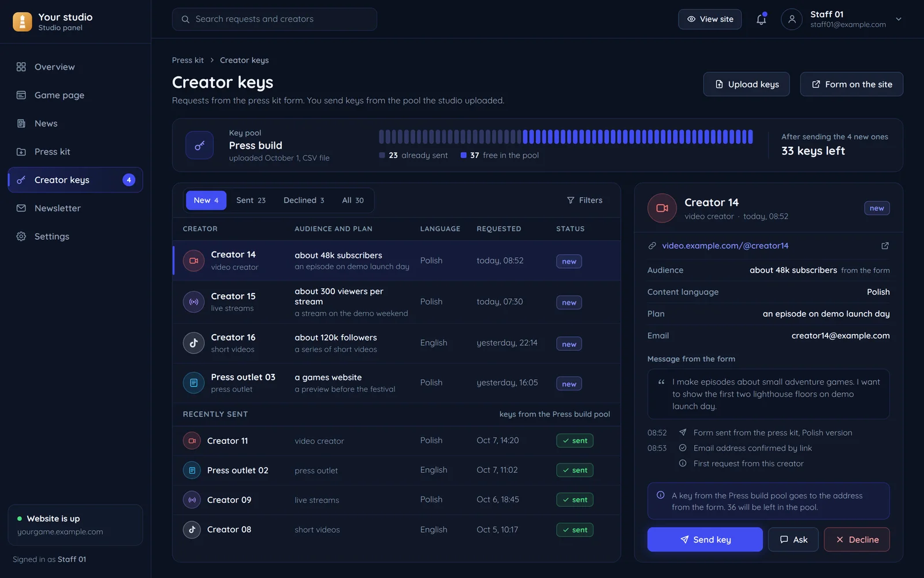The height and width of the screenshot is (578, 924).
Task: Click the sent badge for Creator 11
Action: point(575,441)
